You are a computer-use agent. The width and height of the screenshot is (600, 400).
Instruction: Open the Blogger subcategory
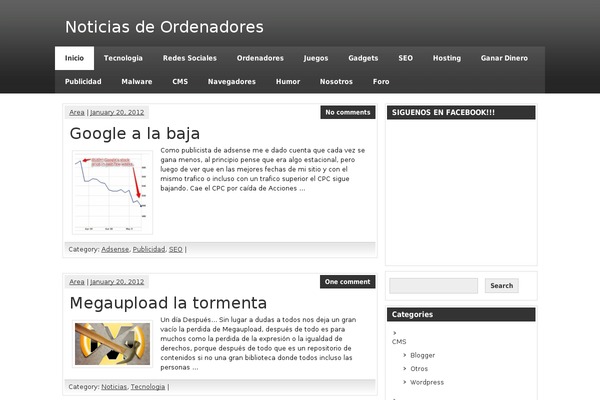[x=422, y=355]
